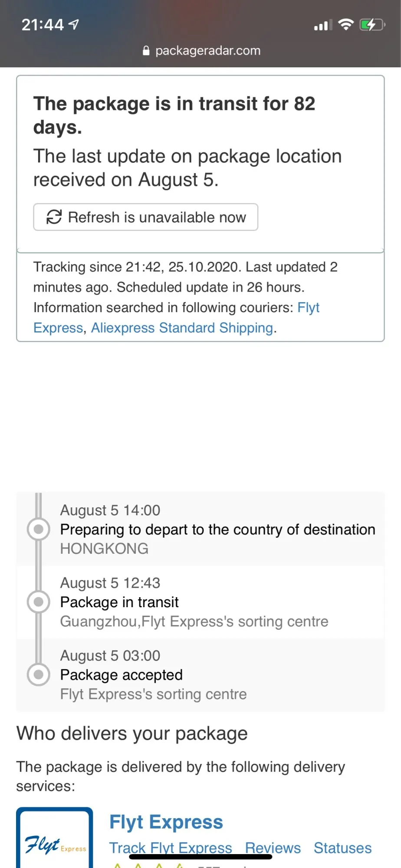Screen dimensions: 401x868
Task: Open the Flyt Express heading link
Action: pos(166,822)
